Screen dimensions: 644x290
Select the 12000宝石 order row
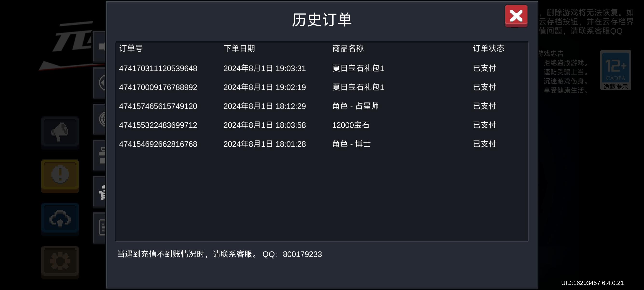coord(350,125)
